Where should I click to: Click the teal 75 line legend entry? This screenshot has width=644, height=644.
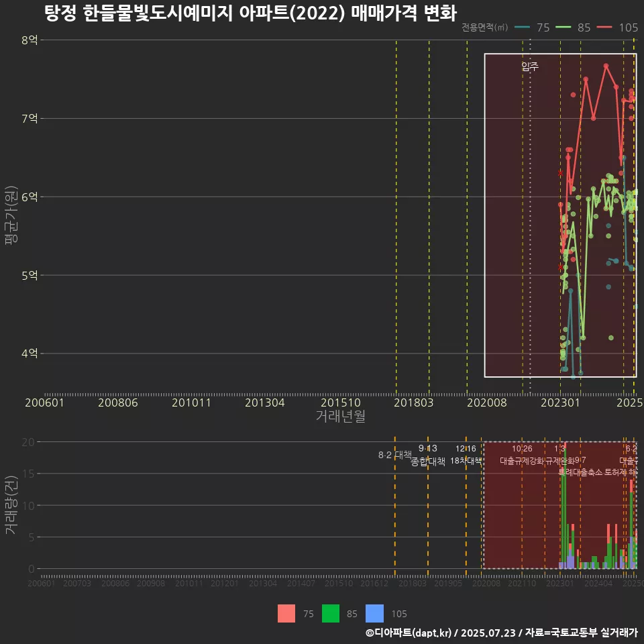[532, 28]
